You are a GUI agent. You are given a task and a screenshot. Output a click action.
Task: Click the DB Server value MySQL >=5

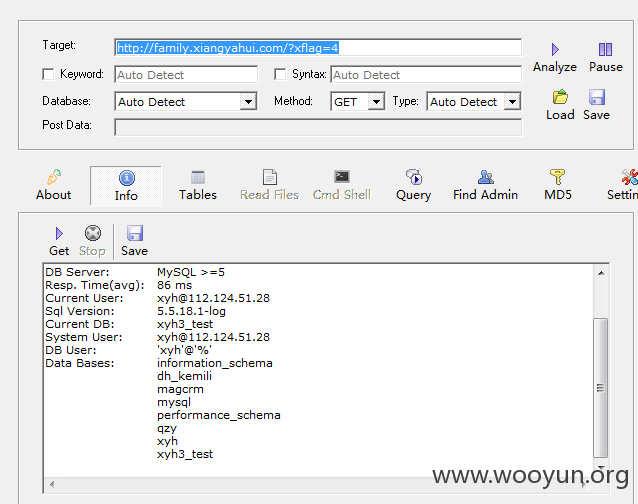click(x=191, y=272)
